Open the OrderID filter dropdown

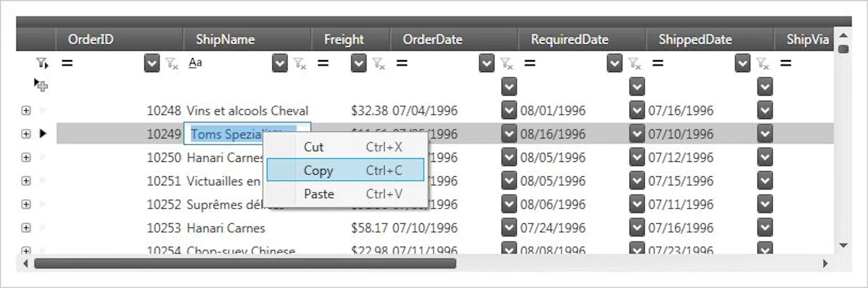coord(152,63)
